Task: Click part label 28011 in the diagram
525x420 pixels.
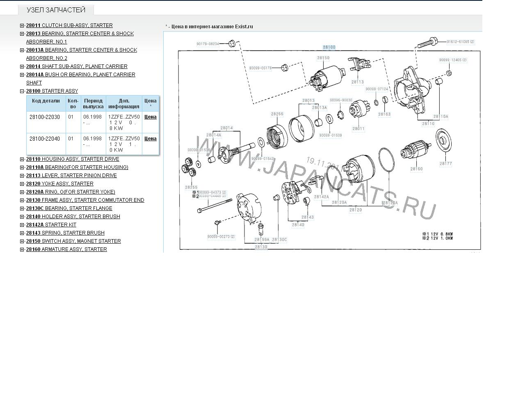Action: point(358,129)
